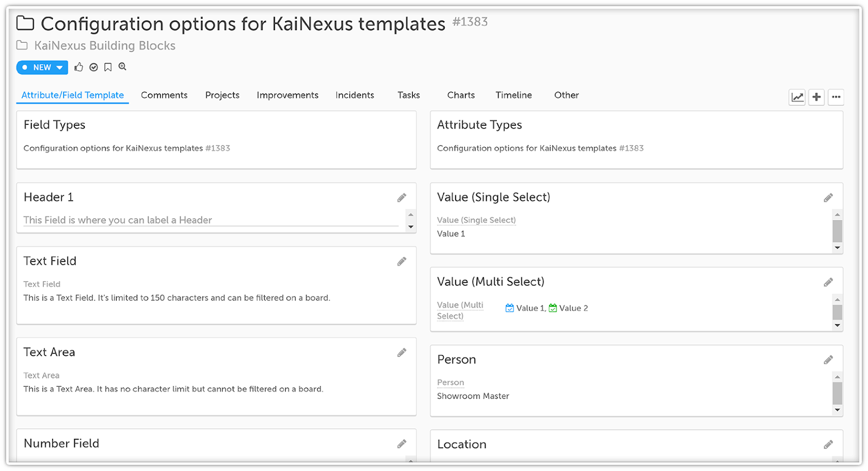Edit the Value (Multi Select) card
The height and width of the screenshot is (471, 868).
pos(828,282)
